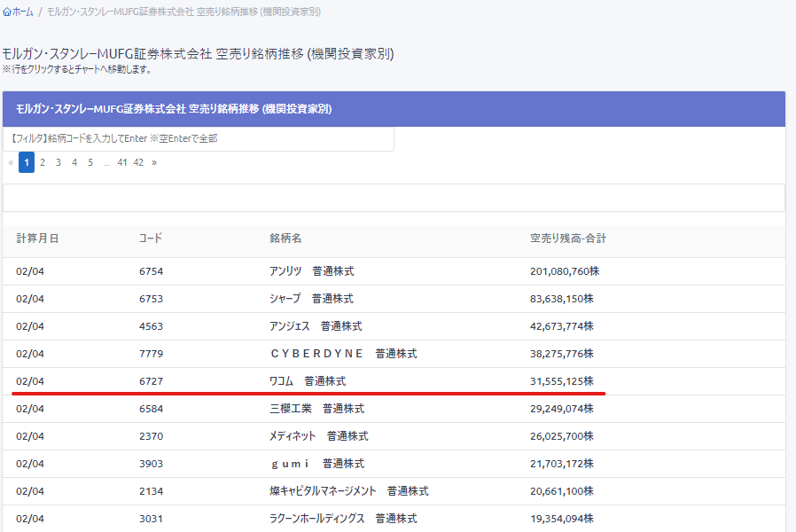The image size is (796, 532).
Task: Go to pagination page 3
Action: (x=59, y=162)
